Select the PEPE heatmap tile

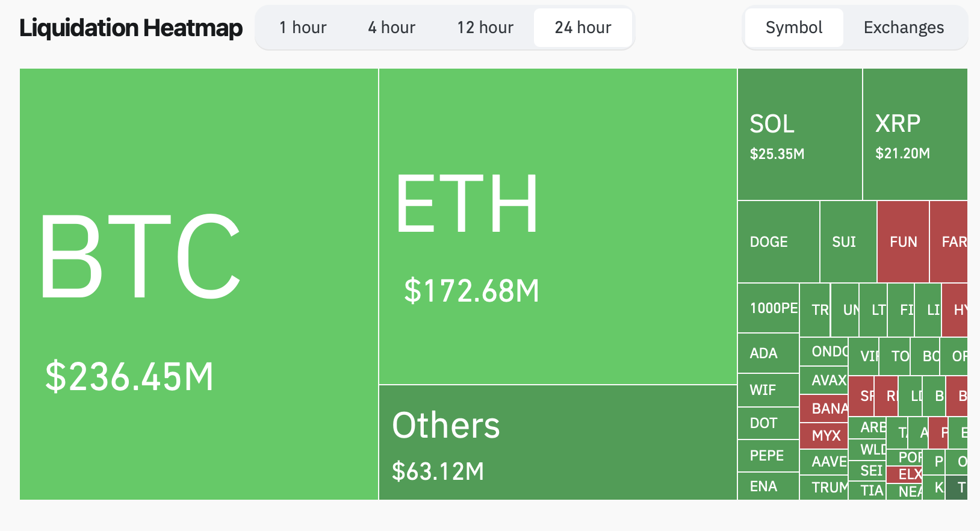click(768, 456)
